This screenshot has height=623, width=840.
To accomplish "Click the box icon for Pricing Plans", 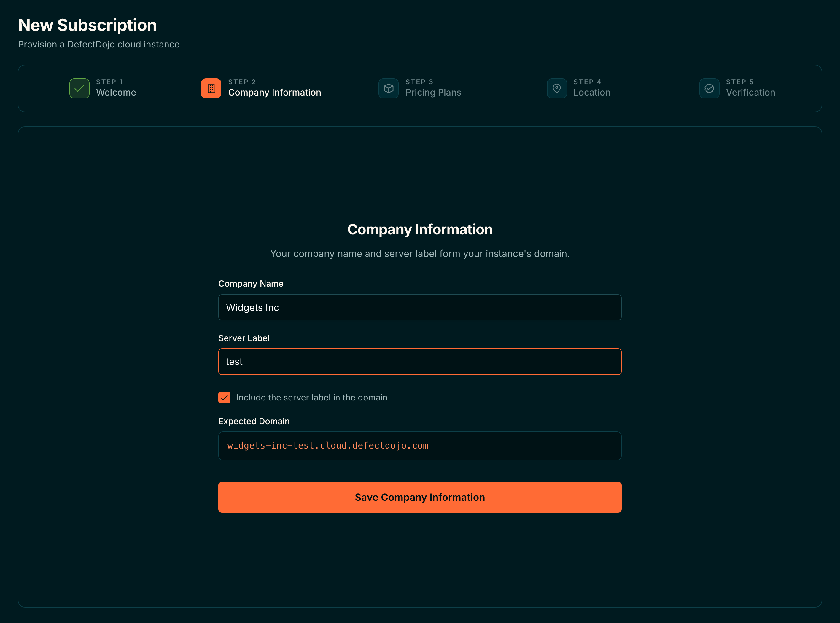I will tap(388, 88).
